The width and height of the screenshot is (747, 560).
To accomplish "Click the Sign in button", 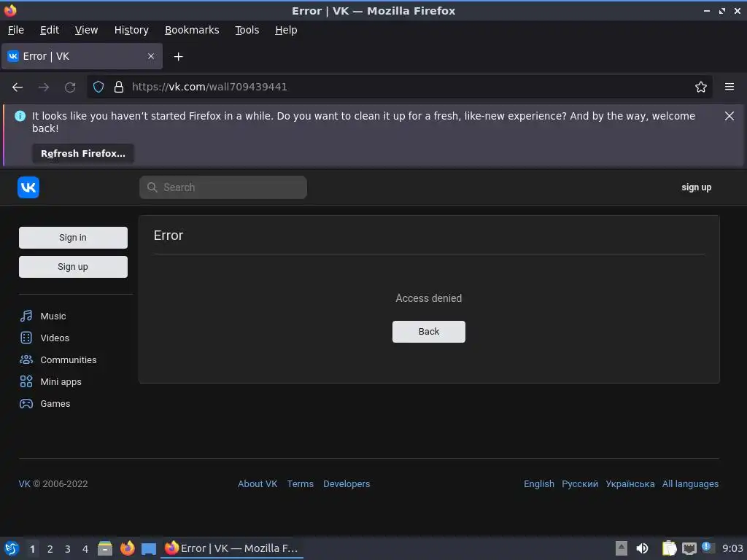I will pyautogui.click(x=73, y=238).
